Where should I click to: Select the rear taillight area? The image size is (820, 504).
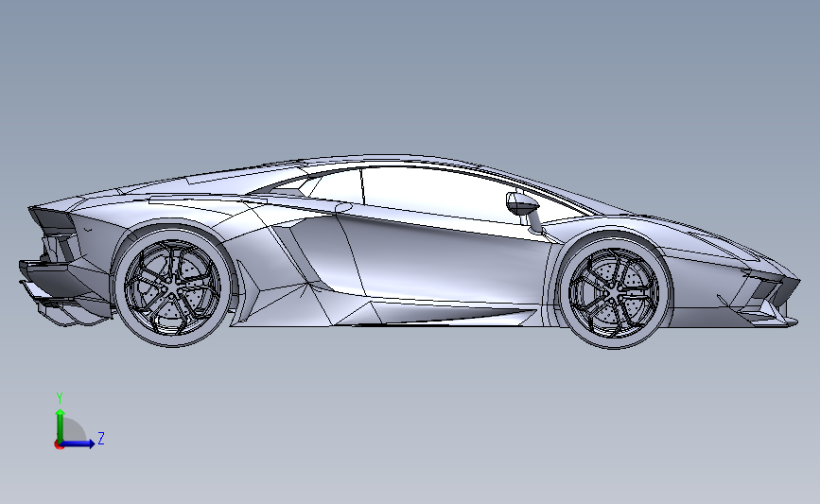coord(55,222)
